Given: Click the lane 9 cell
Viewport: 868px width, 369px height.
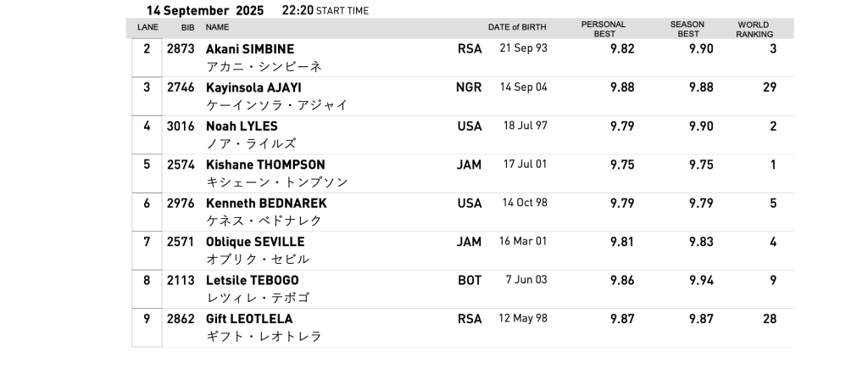Looking at the screenshot, I should 147,327.
